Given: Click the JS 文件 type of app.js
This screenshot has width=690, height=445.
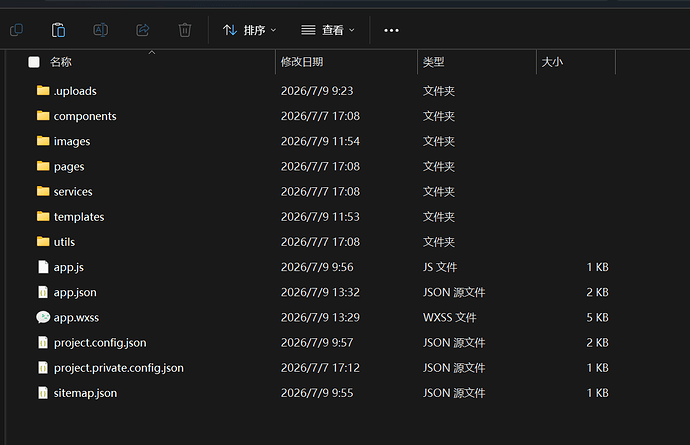Looking at the screenshot, I should point(440,268).
